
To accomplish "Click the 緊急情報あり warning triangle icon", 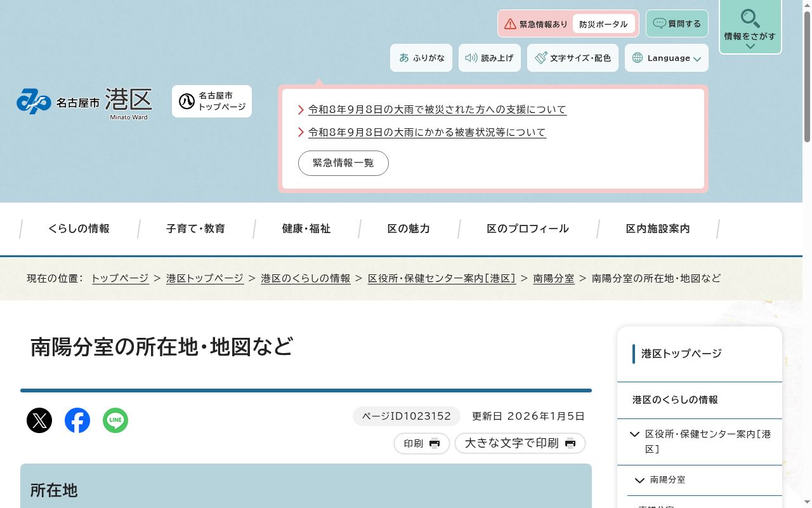I will coord(510,24).
